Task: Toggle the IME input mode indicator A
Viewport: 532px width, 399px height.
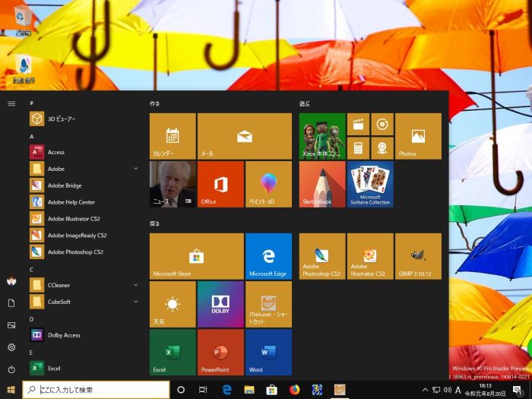Action: pyautogui.click(x=458, y=390)
